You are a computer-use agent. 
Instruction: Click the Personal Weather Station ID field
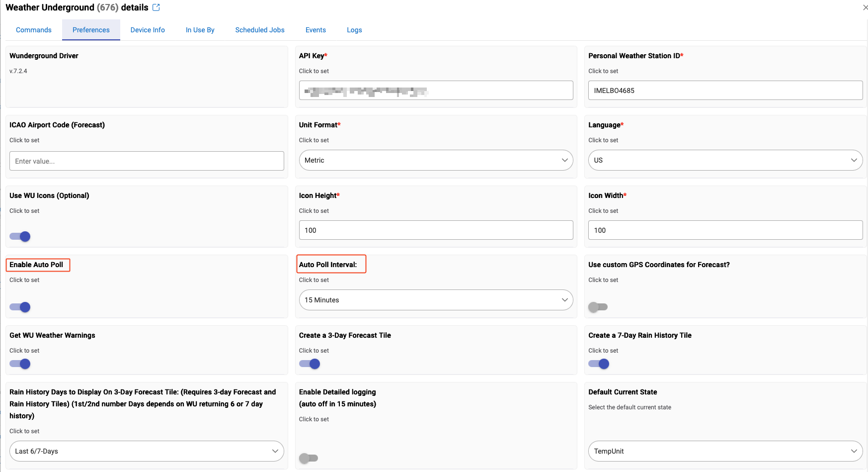725,91
